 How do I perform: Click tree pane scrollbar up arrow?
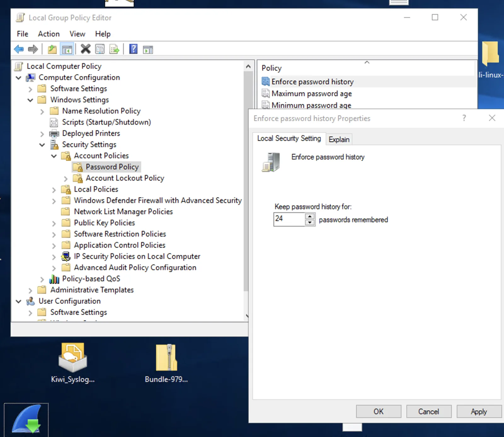point(248,66)
